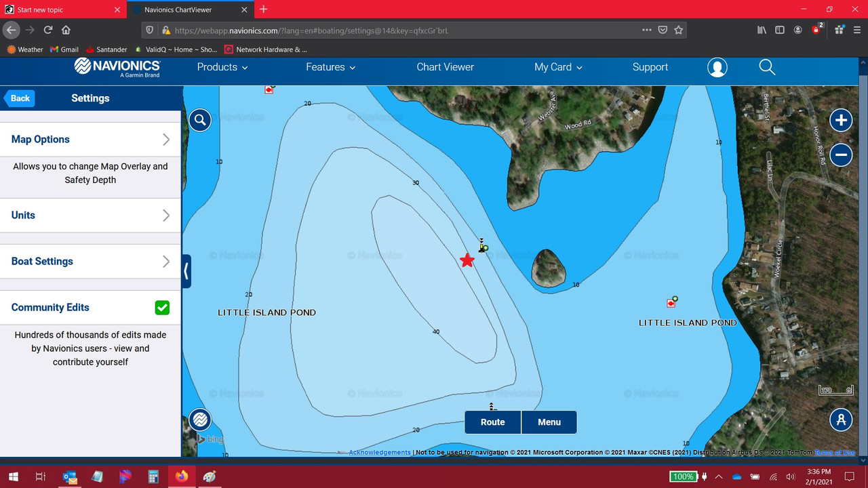868x488 pixels.
Task: Open the Firefox Library icon
Action: click(x=762, y=30)
